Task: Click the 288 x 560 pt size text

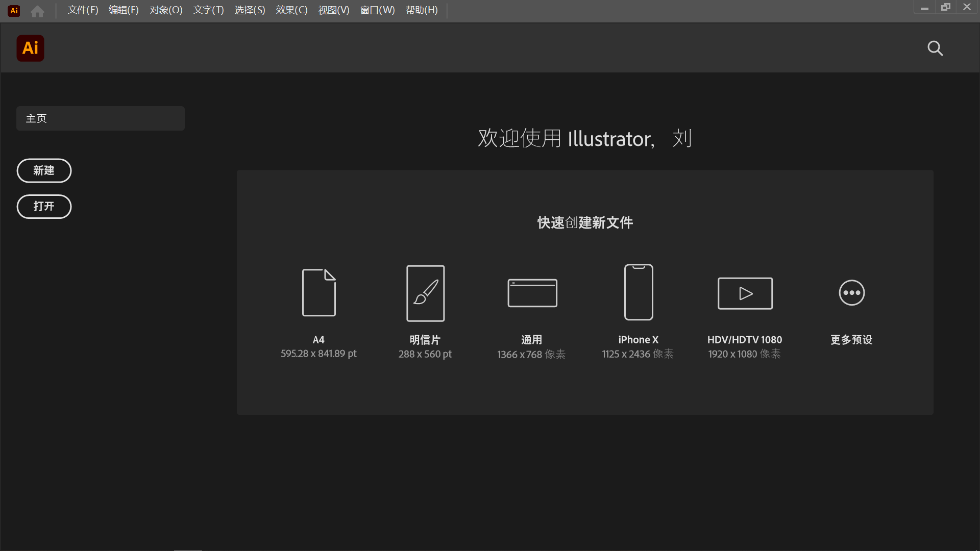Action: [425, 354]
